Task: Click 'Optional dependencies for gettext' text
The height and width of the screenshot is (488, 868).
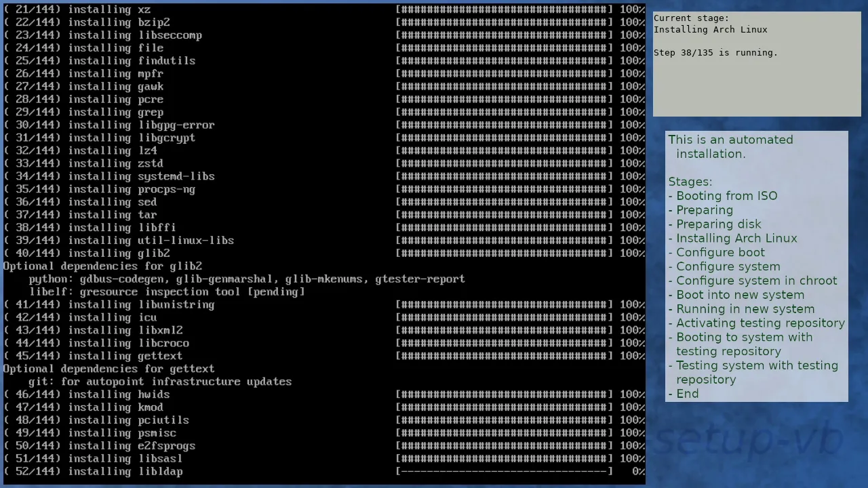Action: (x=109, y=369)
